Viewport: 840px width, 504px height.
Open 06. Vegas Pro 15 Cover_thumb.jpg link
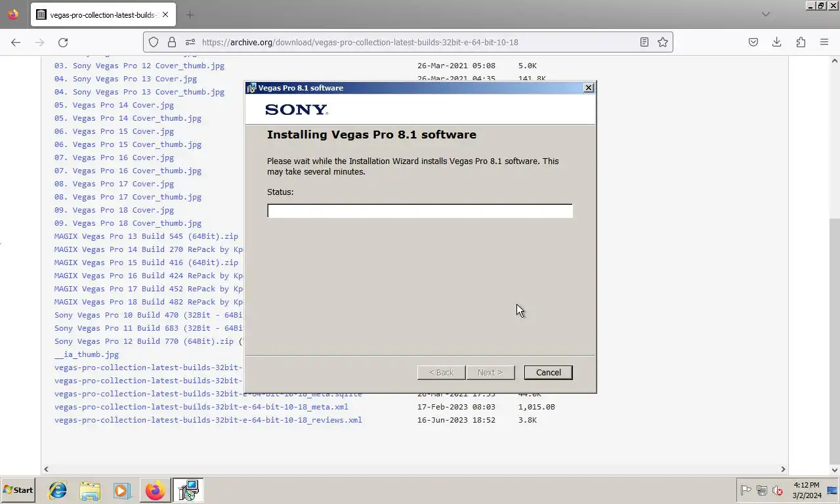128,144
